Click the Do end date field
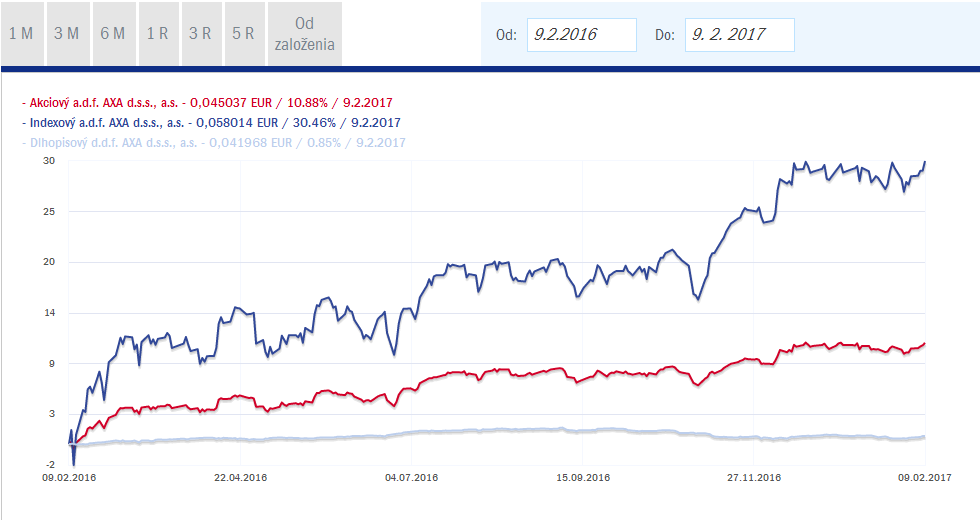 [739, 34]
